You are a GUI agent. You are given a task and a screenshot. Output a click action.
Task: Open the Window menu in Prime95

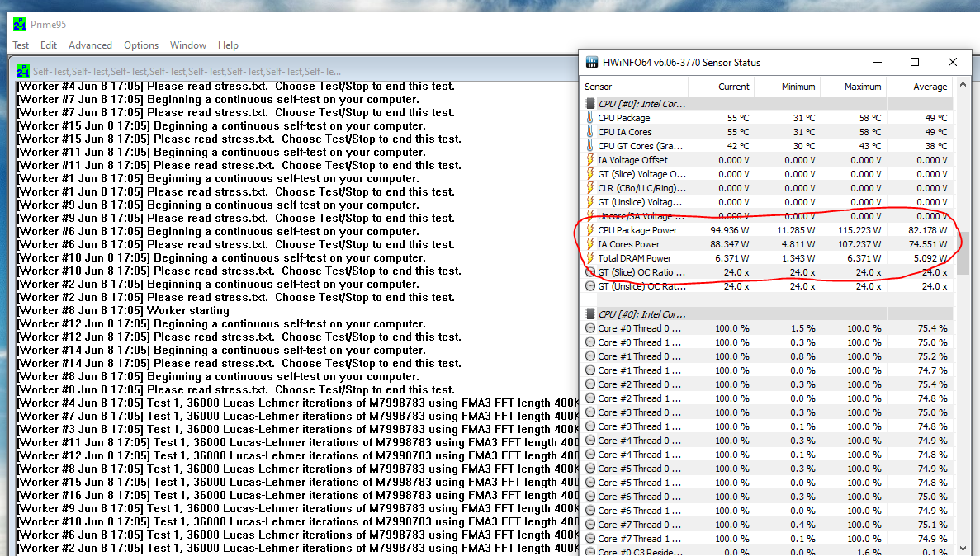pyautogui.click(x=188, y=45)
